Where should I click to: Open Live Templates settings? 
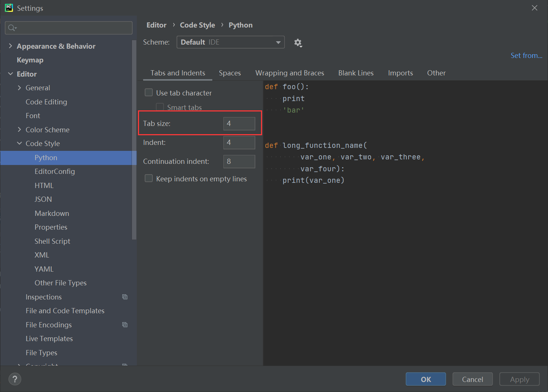click(49, 338)
